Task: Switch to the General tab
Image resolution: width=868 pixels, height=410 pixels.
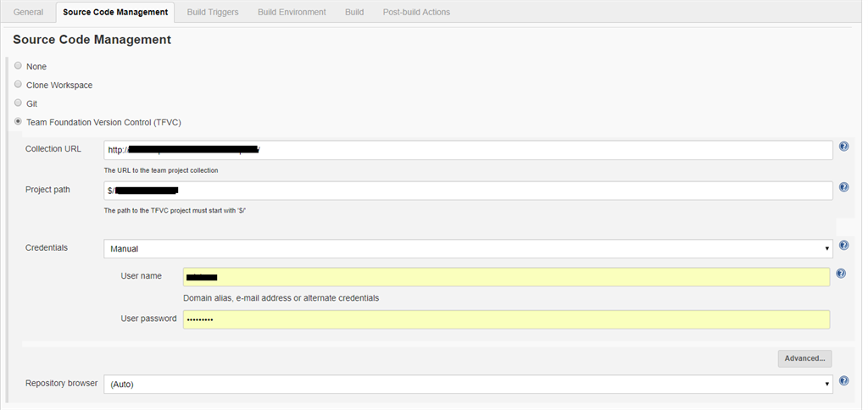Action: [28, 12]
